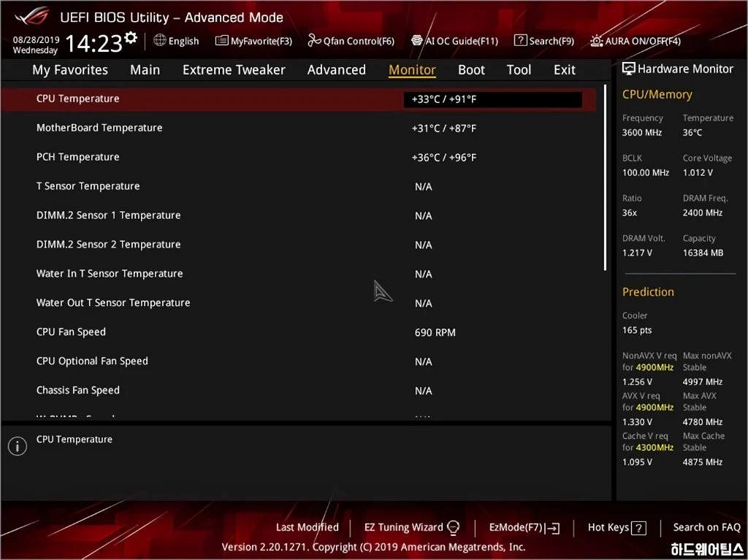Screen dimensions: 748x560
Task: Open the Search(F9) question icon
Action: pos(520,41)
